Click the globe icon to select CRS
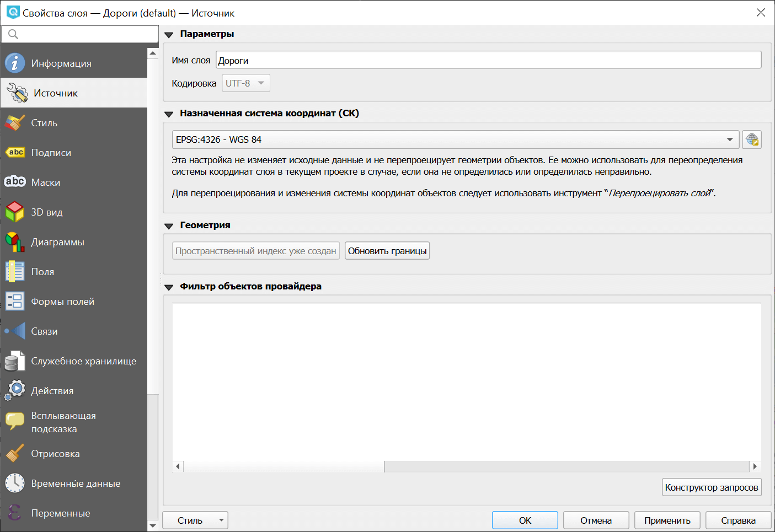This screenshot has width=775, height=532. coord(752,139)
